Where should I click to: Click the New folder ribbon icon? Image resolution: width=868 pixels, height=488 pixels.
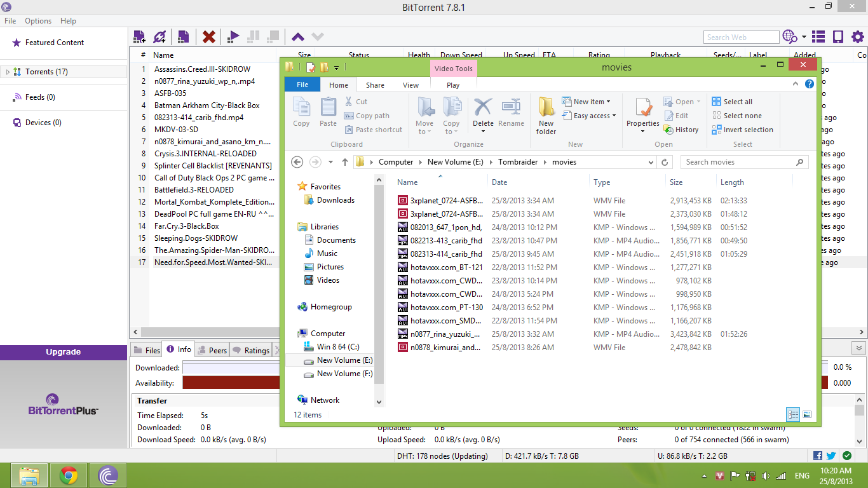546,116
